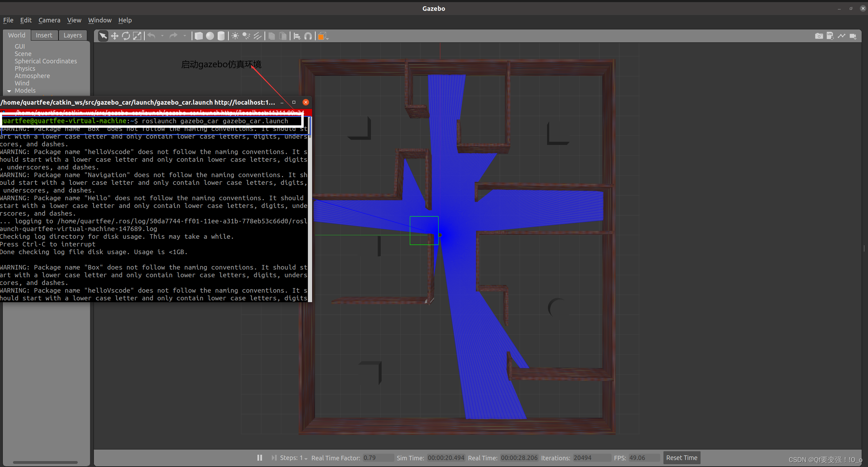868x467 pixels.
Task: Expand the Models tree item
Action: point(9,90)
